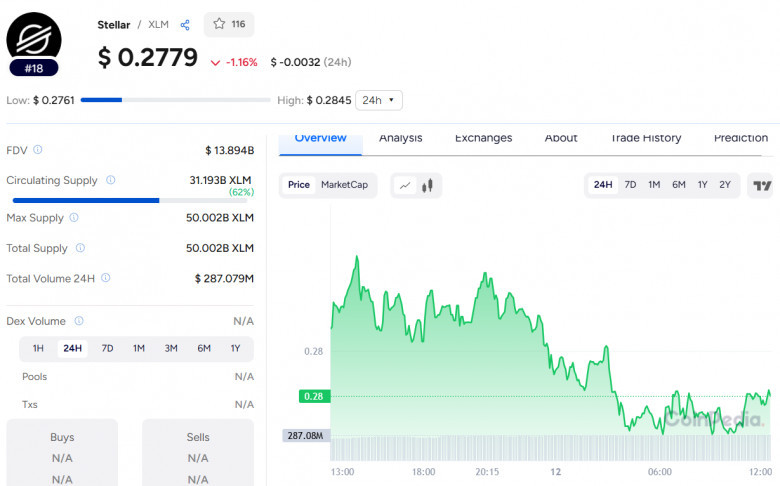Open the Circulating Supply info icon

coord(110,180)
